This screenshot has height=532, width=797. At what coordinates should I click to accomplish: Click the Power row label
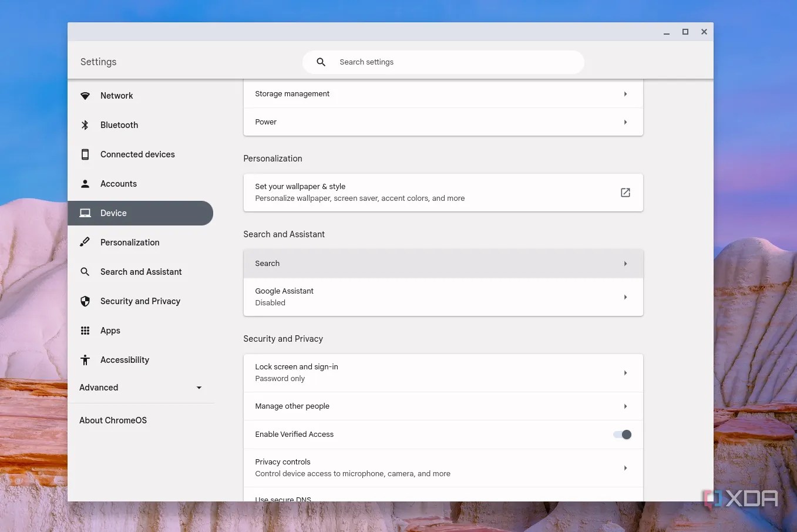pos(265,122)
